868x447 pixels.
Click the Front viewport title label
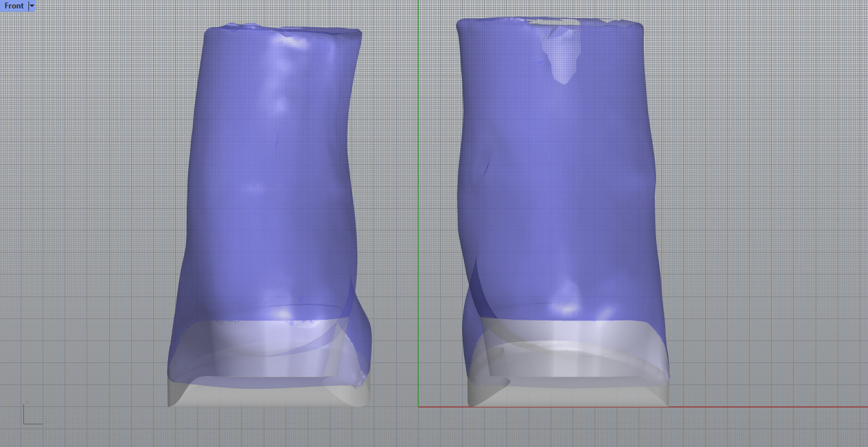coord(14,6)
